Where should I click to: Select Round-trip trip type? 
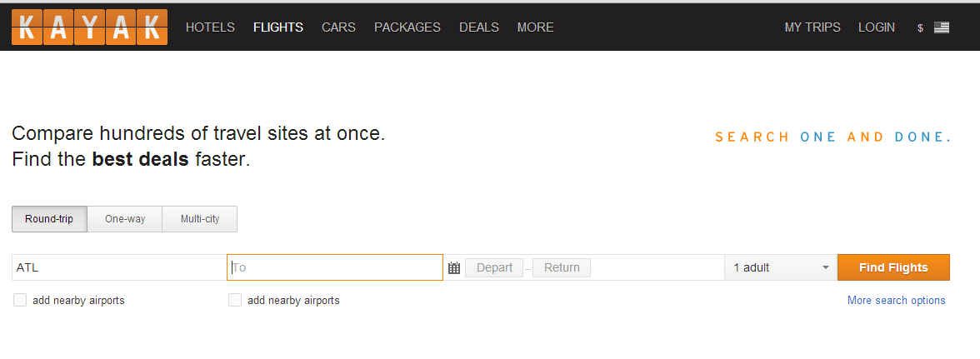click(49, 219)
